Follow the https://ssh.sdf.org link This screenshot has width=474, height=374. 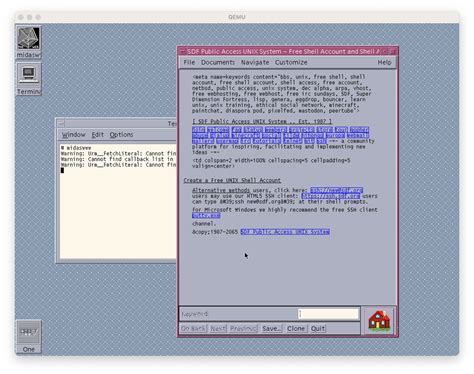pyautogui.click(x=330, y=196)
